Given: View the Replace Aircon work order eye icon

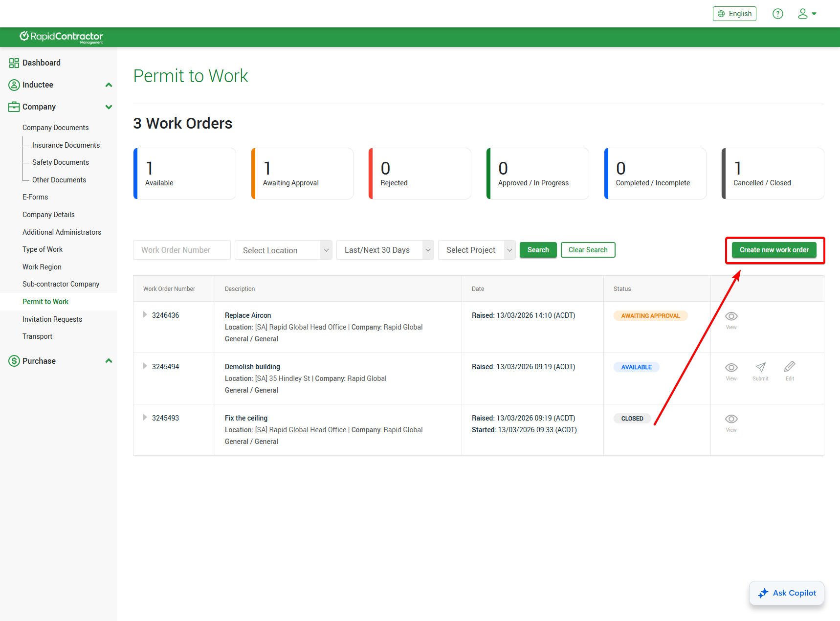Looking at the screenshot, I should [731, 316].
